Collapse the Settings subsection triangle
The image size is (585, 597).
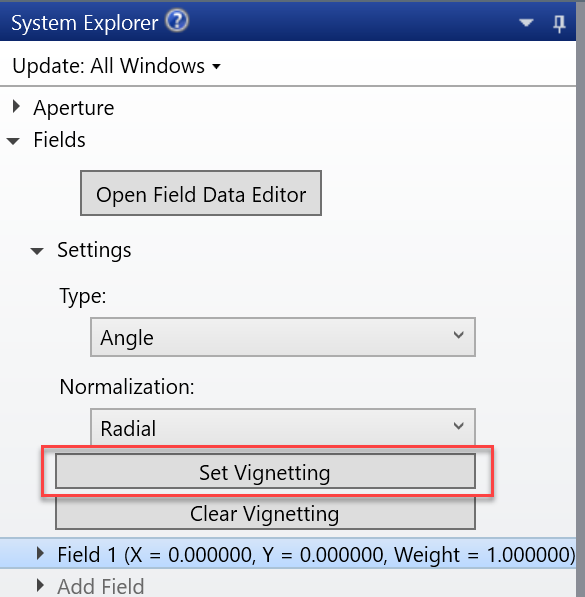pyautogui.click(x=37, y=251)
